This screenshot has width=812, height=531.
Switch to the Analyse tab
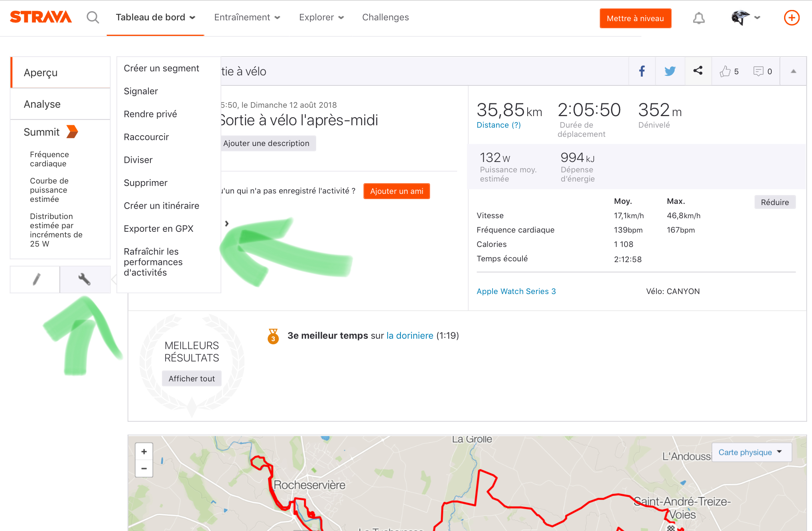[x=42, y=104]
